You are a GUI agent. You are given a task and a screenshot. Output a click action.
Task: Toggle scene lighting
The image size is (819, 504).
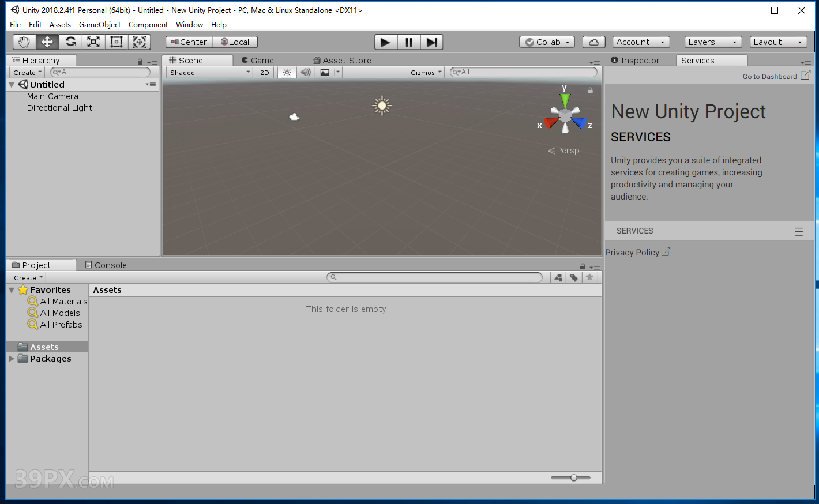click(287, 73)
